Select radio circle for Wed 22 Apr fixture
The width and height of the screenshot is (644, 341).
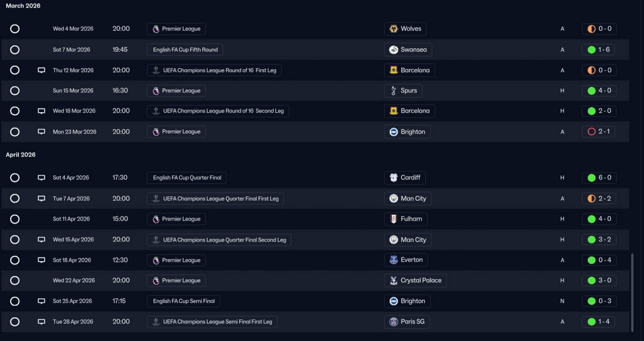point(15,281)
